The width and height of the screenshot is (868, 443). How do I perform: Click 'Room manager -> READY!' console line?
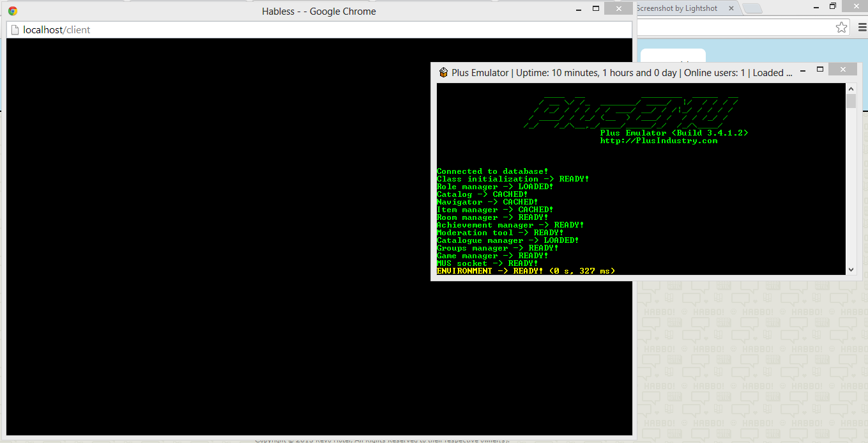tap(492, 217)
